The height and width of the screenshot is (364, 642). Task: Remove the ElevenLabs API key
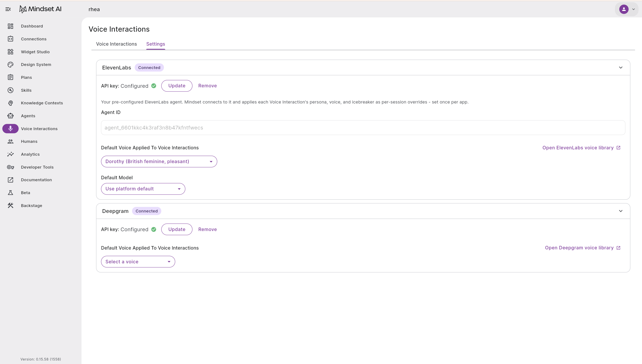point(207,86)
